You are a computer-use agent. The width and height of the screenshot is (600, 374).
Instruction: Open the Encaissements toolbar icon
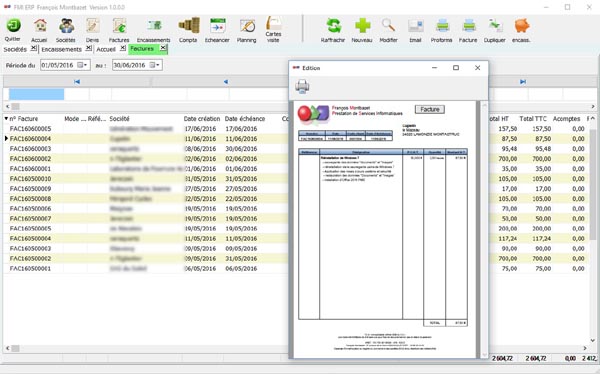(x=154, y=26)
